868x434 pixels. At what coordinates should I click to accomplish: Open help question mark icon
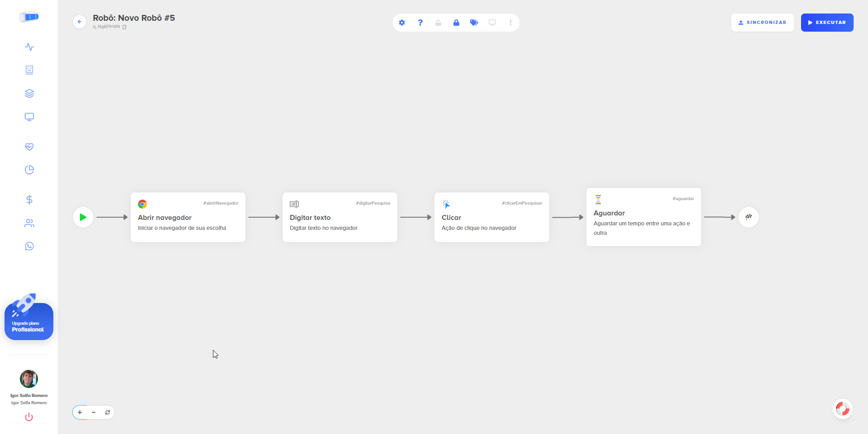coord(420,23)
